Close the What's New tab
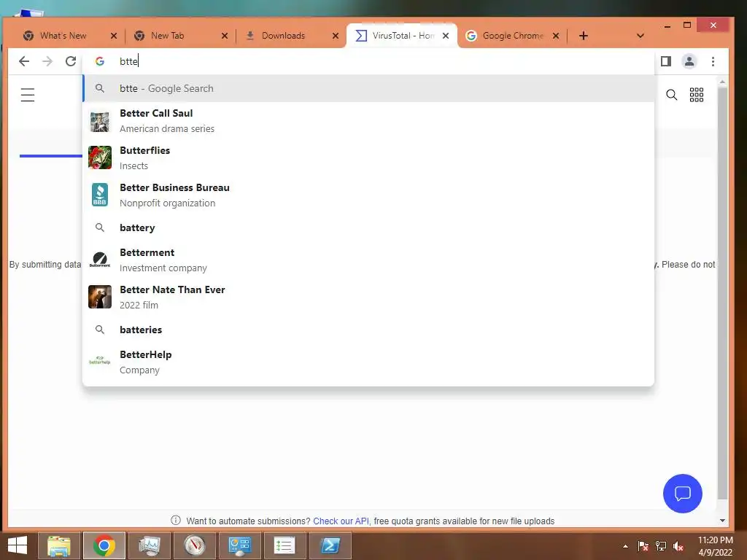This screenshot has height=560, width=747. pos(113,36)
